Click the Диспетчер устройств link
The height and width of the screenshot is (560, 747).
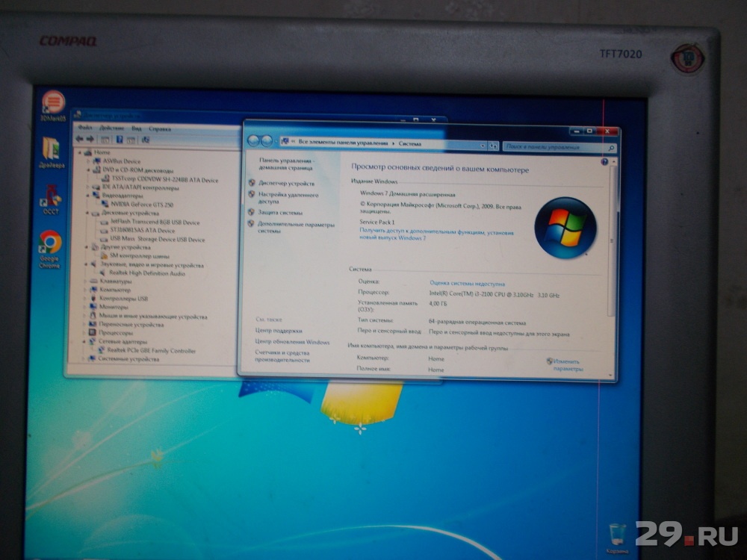[x=286, y=183]
